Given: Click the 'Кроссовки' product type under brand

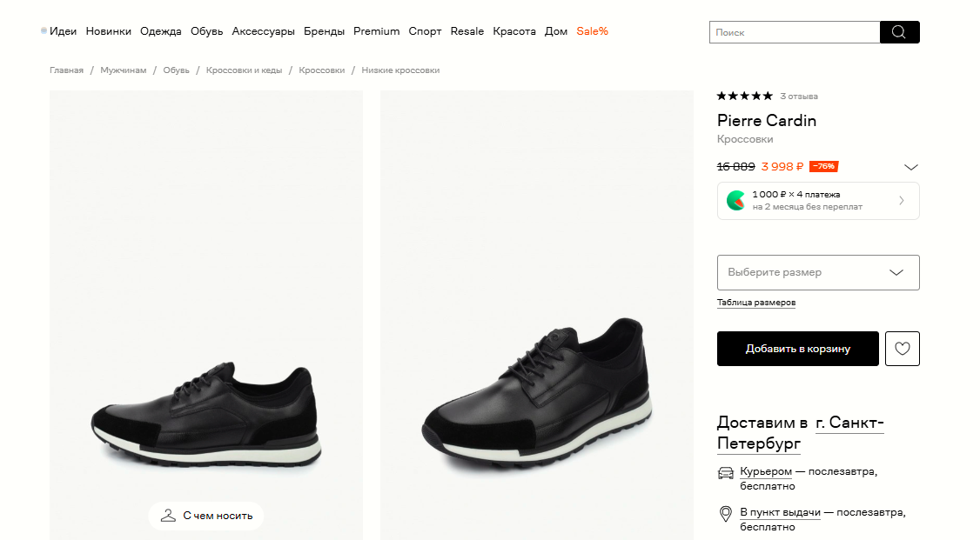Looking at the screenshot, I should [745, 139].
